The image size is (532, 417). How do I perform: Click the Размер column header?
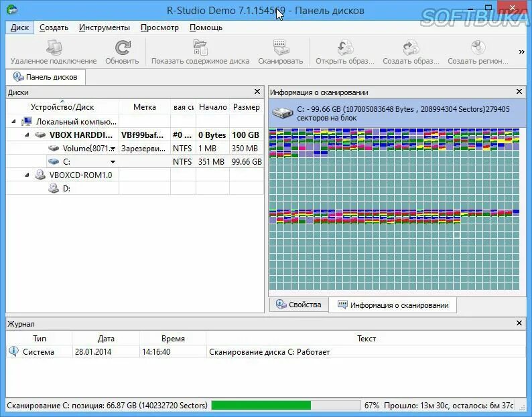247,107
